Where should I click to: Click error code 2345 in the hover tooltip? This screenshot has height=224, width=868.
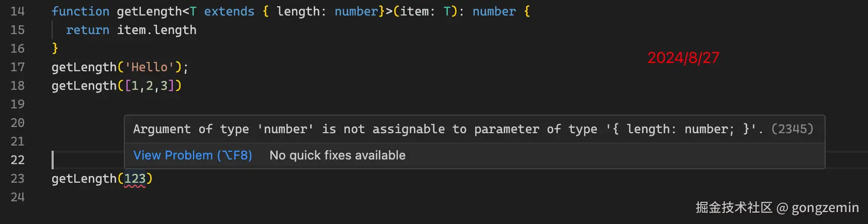coord(792,129)
